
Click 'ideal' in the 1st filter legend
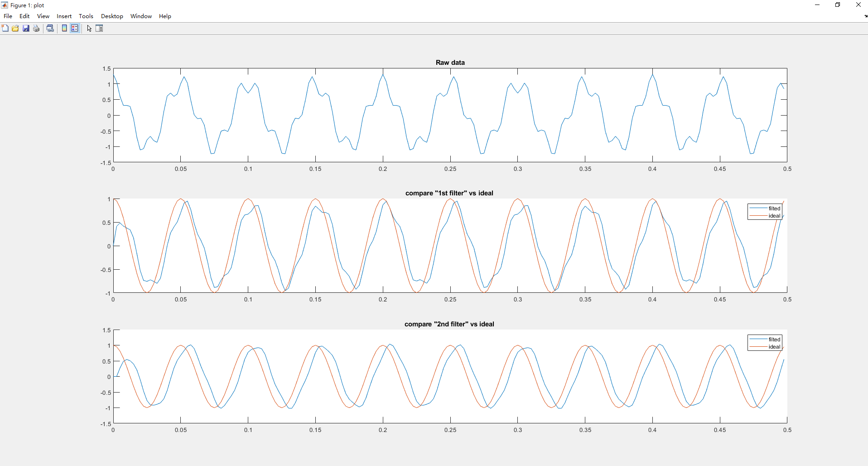click(774, 216)
